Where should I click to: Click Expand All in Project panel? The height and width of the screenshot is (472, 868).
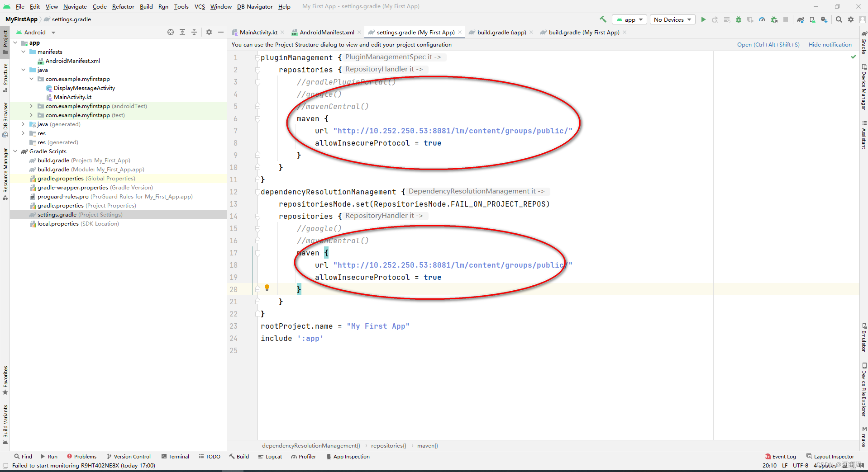(182, 32)
